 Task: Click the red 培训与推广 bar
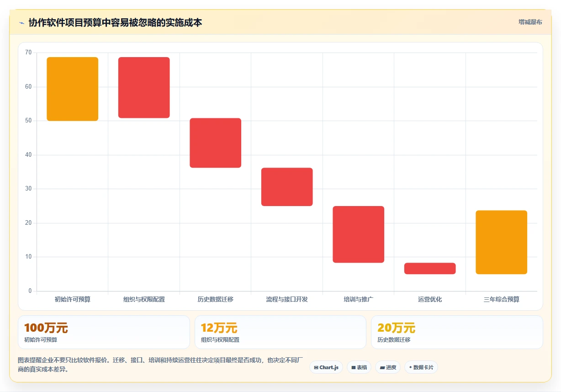pos(359,234)
